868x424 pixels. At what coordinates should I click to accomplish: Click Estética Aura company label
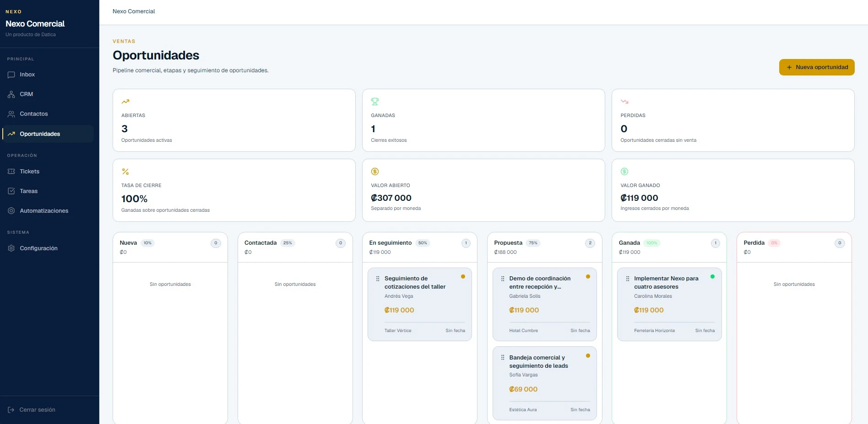[x=523, y=410]
